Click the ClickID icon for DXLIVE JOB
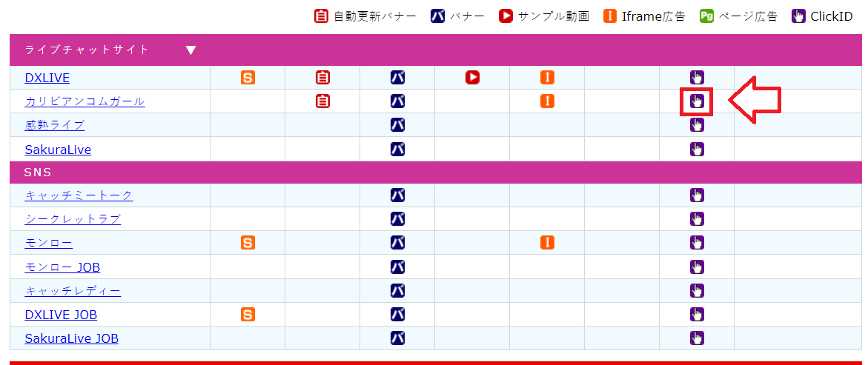The width and height of the screenshot is (868, 365). 697,315
